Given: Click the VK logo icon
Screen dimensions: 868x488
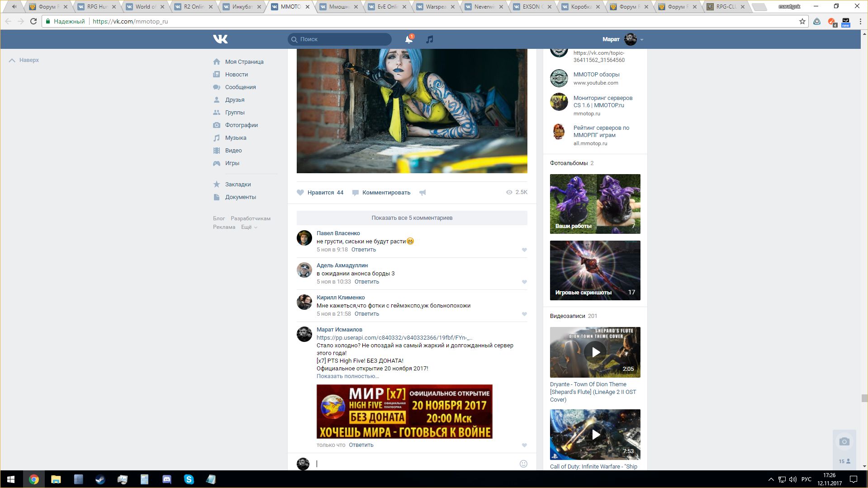Looking at the screenshot, I should [220, 39].
